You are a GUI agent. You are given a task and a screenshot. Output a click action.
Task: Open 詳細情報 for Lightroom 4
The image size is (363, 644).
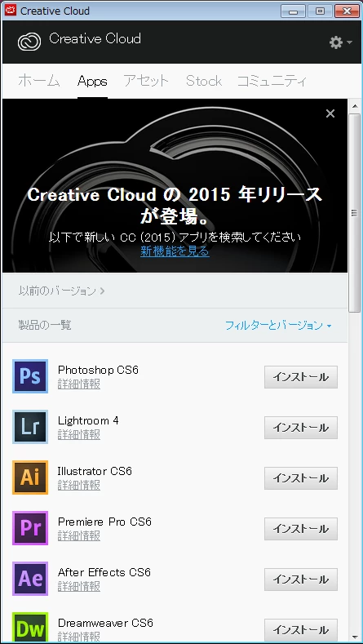pyautogui.click(x=79, y=435)
